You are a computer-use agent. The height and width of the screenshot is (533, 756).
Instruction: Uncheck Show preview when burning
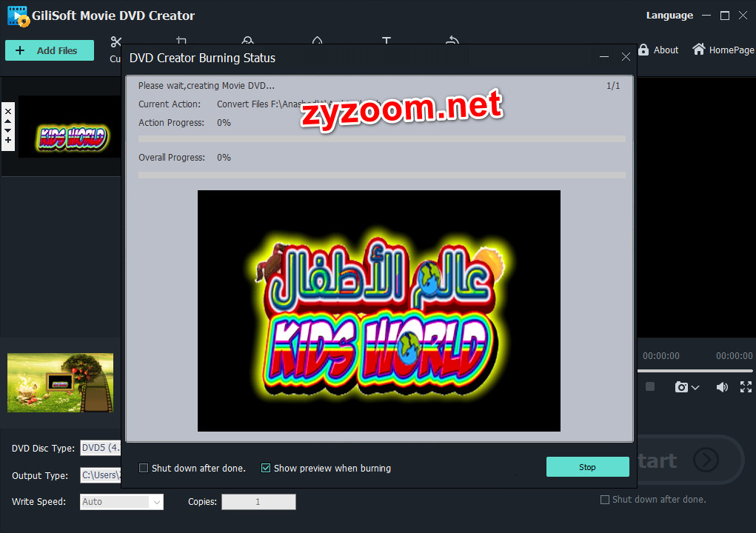click(x=266, y=468)
